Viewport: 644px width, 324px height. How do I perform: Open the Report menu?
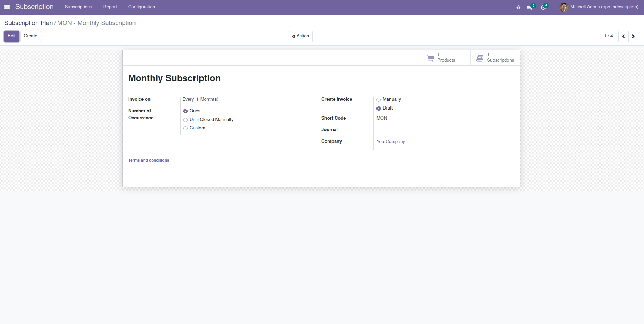(x=110, y=7)
